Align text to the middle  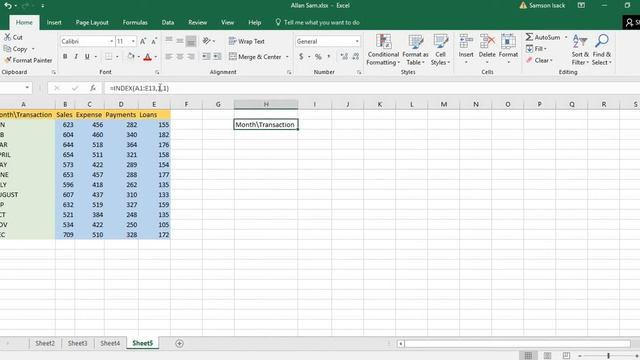180,41
